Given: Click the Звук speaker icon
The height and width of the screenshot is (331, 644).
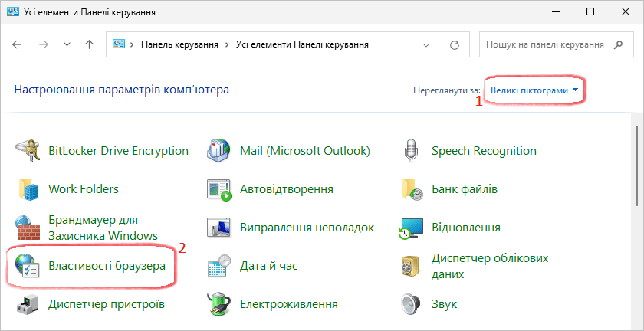Looking at the screenshot, I should [411, 304].
